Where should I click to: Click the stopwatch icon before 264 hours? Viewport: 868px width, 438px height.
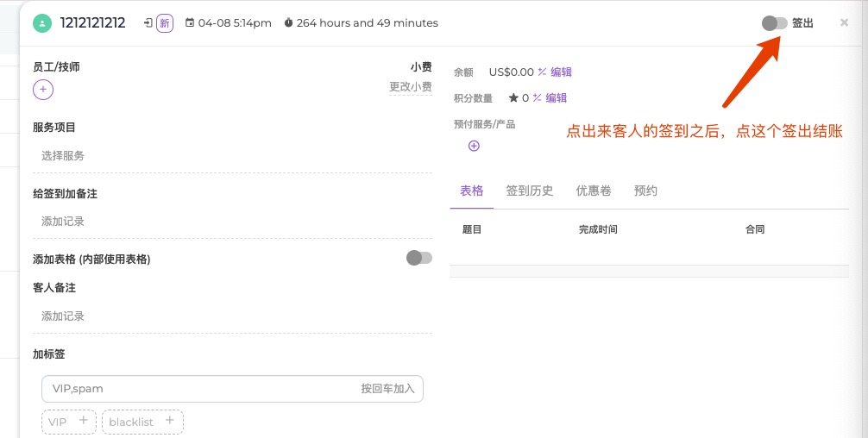[288, 23]
